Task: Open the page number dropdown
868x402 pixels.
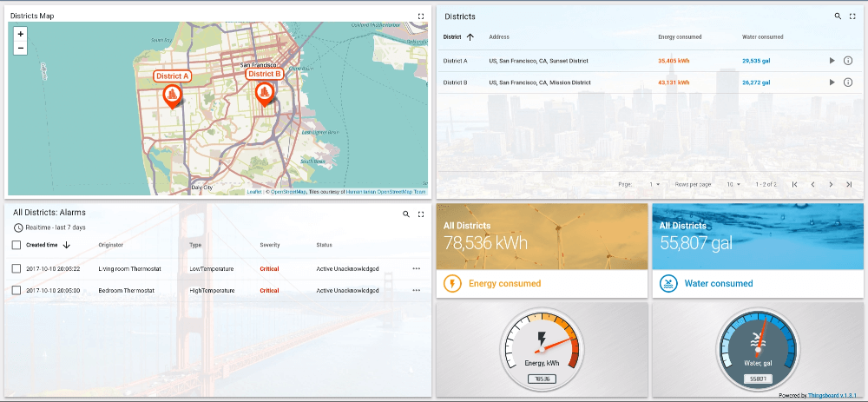Action: pyautogui.click(x=654, y=185)
